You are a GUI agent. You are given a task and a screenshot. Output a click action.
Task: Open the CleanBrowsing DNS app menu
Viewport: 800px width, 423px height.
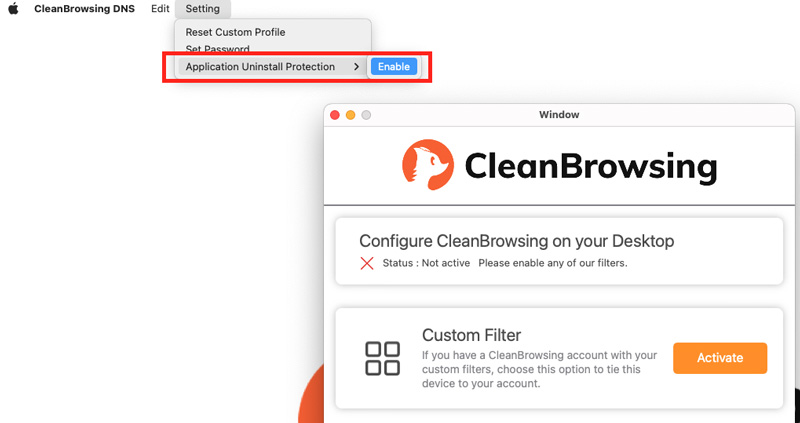click(85, 9)
